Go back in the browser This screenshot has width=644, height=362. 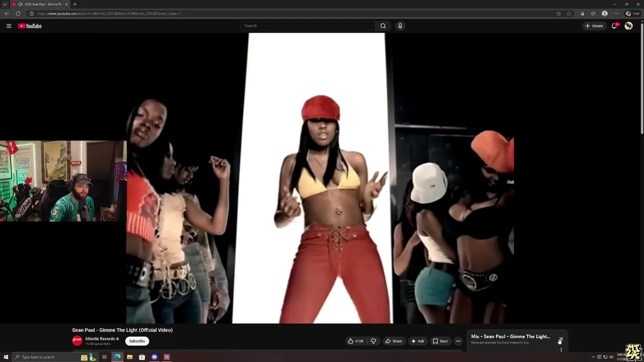7,14
